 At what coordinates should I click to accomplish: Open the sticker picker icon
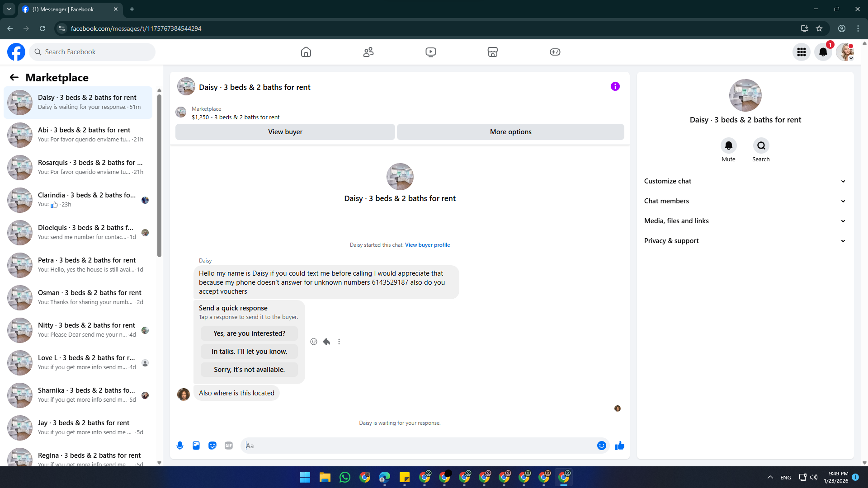(x=212, y=446)
